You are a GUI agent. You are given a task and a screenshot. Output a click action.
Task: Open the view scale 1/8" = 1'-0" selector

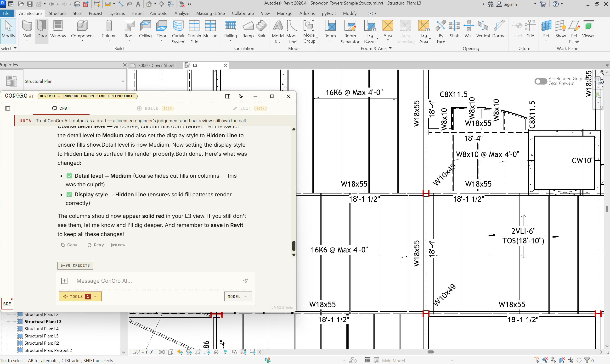point(143,352)
